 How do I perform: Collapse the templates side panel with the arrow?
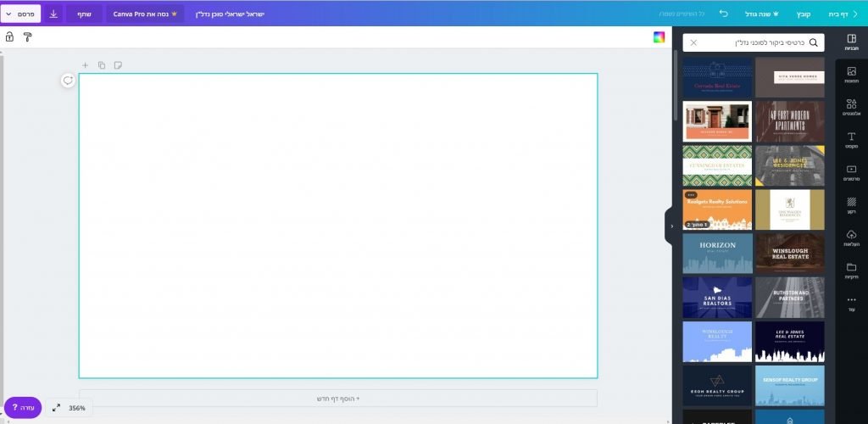pyautogui.click(x=671, y=226)
